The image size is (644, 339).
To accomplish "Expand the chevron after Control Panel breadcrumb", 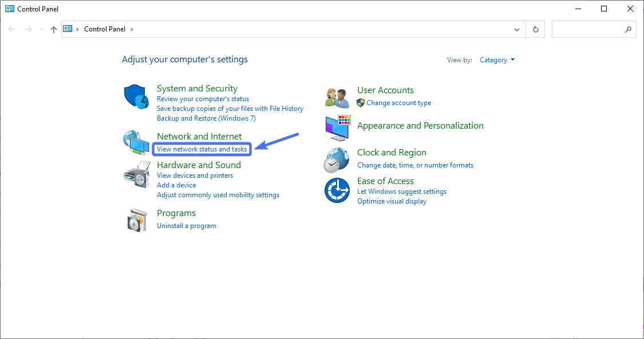I will [132, 29].
